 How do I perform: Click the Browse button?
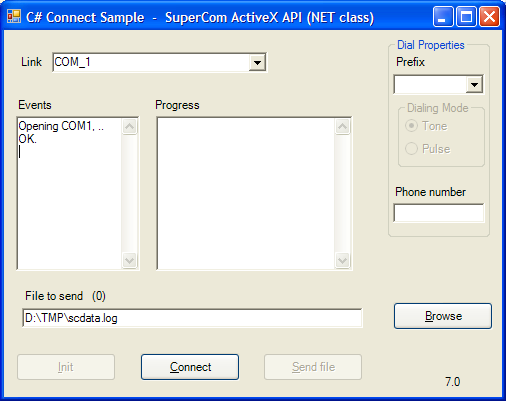pyautogui.click(x=443, y=316)
